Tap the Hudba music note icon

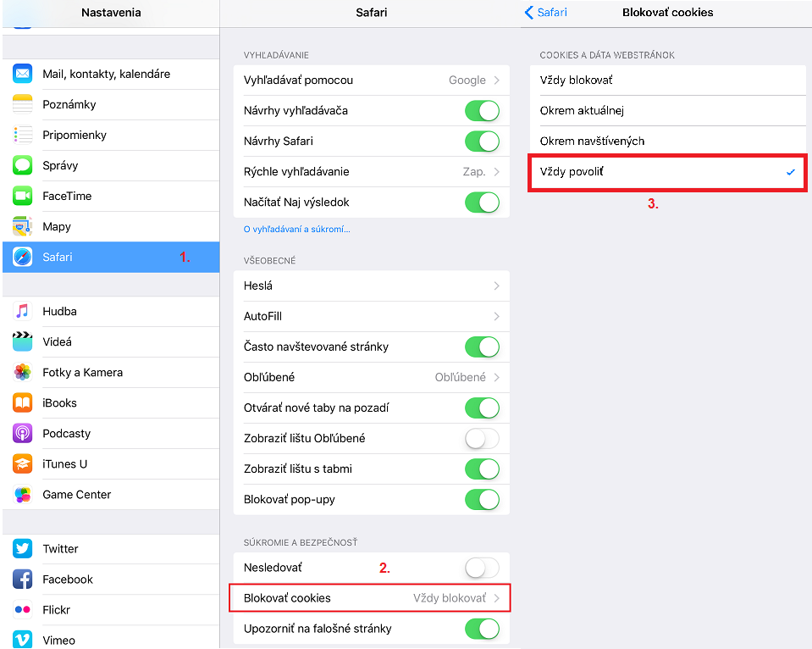pos(22,311)
